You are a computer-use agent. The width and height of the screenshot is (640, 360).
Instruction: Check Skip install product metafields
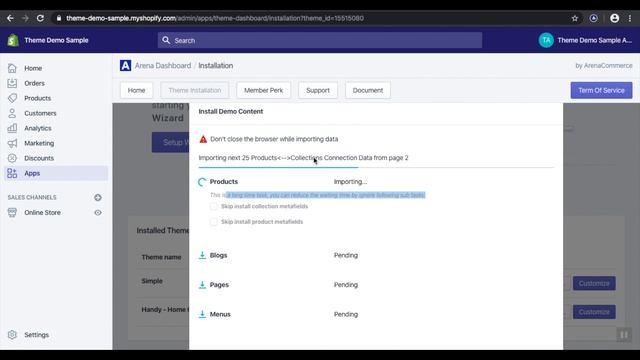point(213,222)
